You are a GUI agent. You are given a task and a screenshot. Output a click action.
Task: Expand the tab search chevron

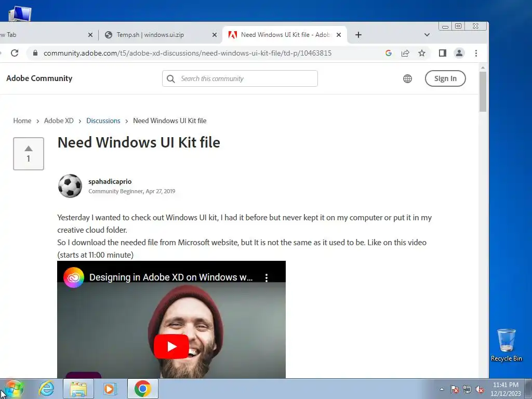click(427, 35)
